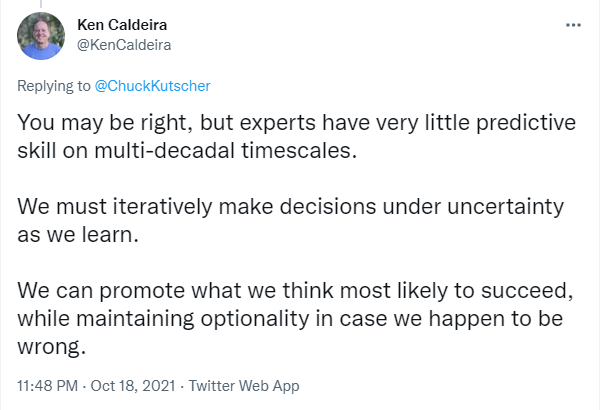Click the thread connector line above avatar
This screenshot has width=608, height=410.
coord(41,4)
